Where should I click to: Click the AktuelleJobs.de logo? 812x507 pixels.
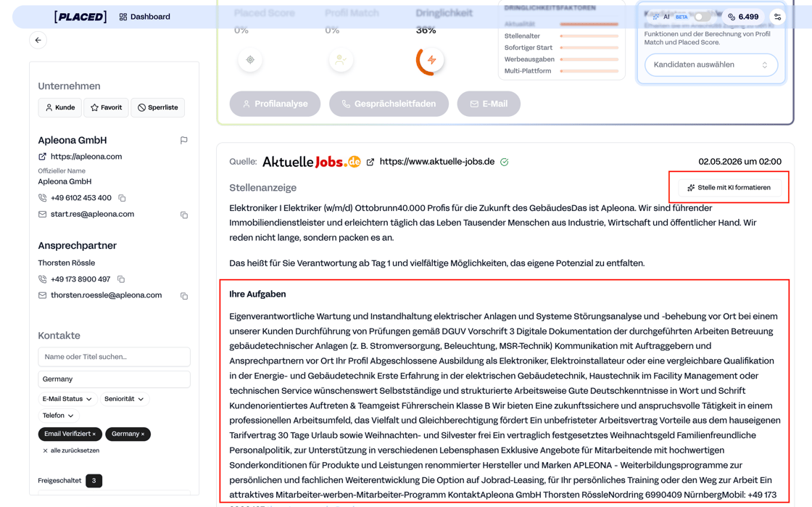311,162
